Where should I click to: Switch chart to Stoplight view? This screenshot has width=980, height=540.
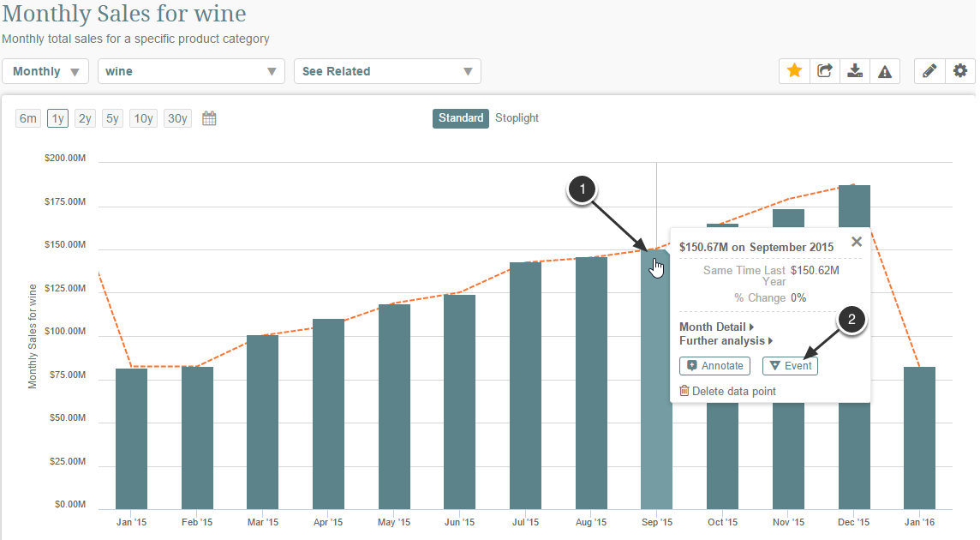[517, 118]
